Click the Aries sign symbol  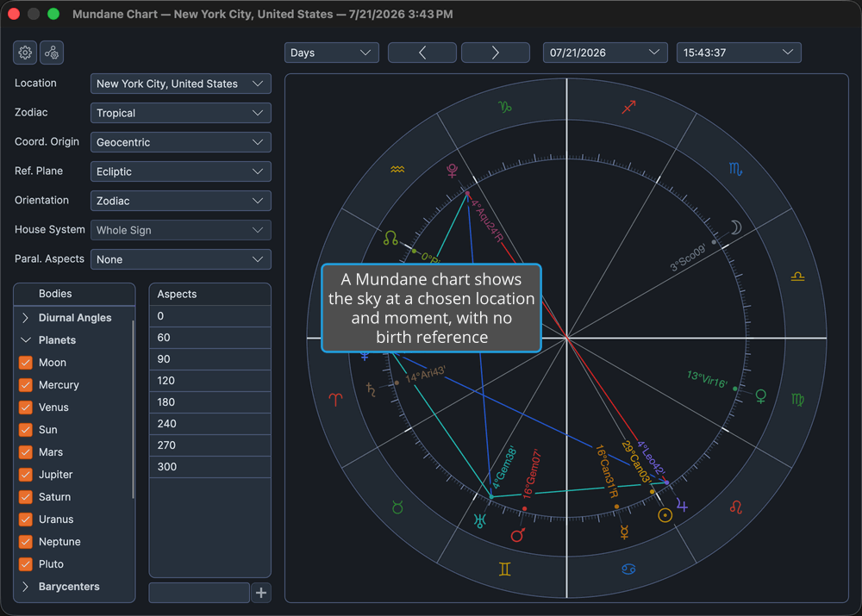[x=335, y=400]
